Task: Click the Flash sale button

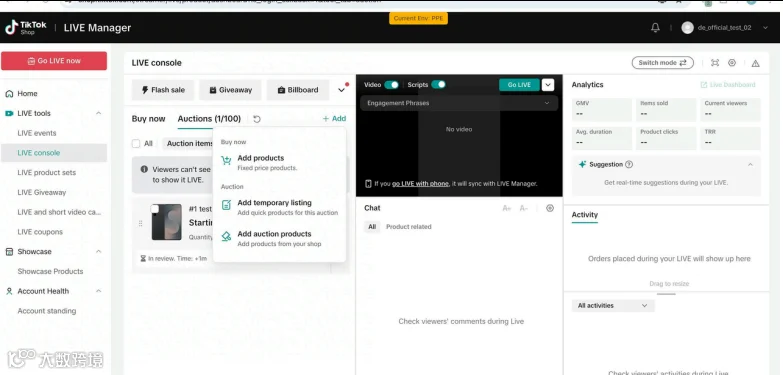Action: [163, 90]
